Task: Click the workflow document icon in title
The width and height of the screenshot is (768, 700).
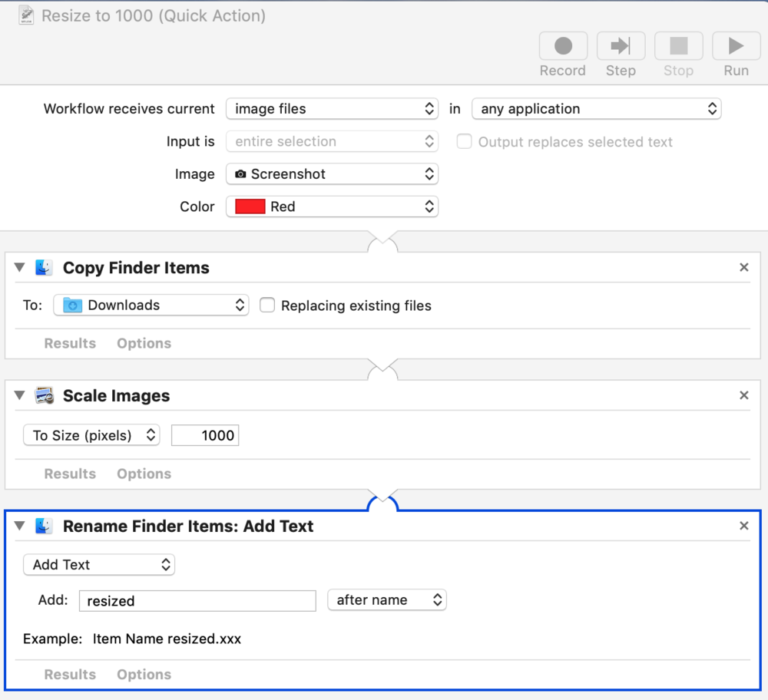Action: point(26,15)
